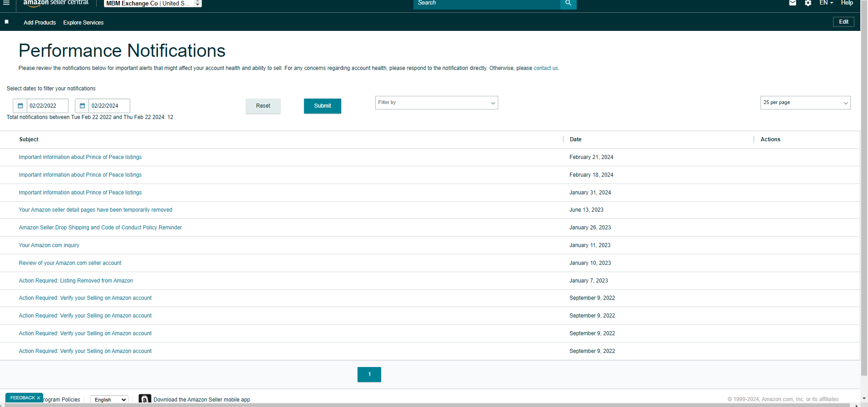Viewport: 868px width, 407px height.
Task: Open Download the Amazon Seller mobile app link
Action: 202,400
